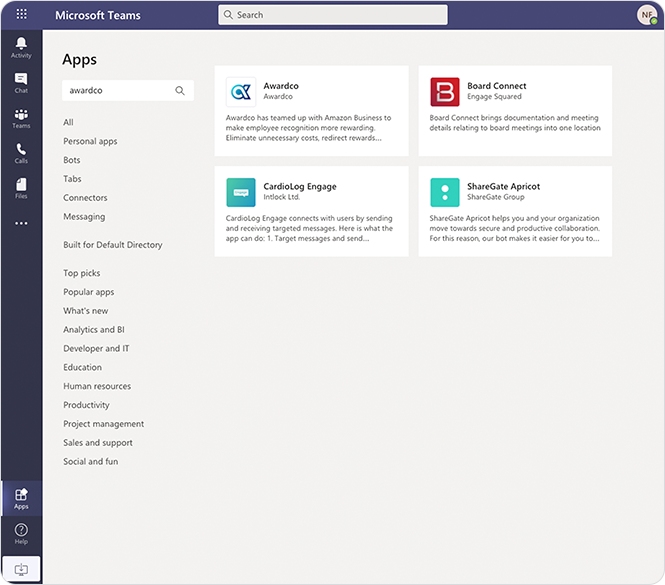Filter by Personal apps category
The width and height of the screenshot is (665, 585).
click(90, 141)
